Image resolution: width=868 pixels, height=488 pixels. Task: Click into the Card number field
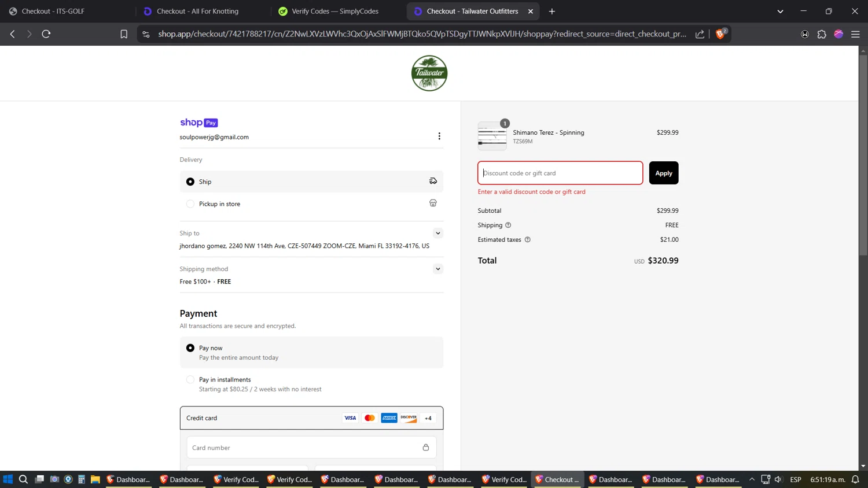pyautogui.click(x=311, y=448)
